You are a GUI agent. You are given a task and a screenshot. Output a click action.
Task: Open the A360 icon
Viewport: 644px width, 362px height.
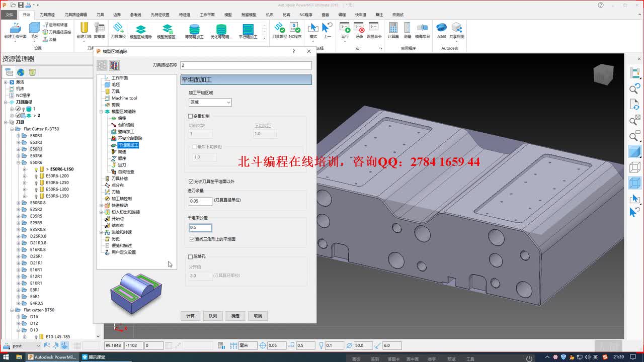441,30
